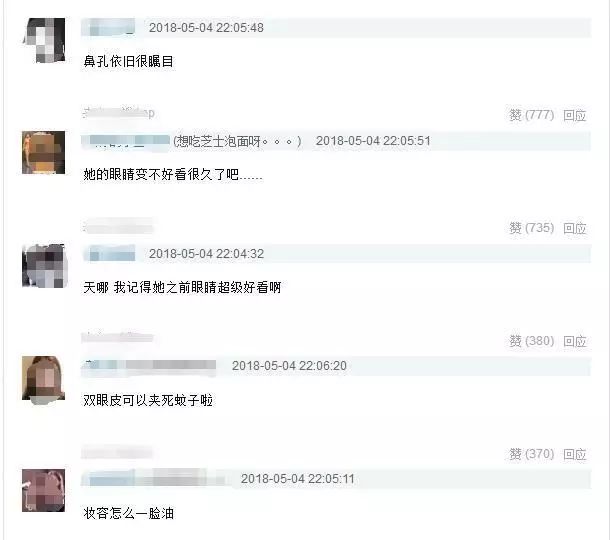Open avatar beside 她的眼睛变不好看很久了吧 comment
Image resolution: width=610 pixels, height=540 pixels.
click(44, 153)
